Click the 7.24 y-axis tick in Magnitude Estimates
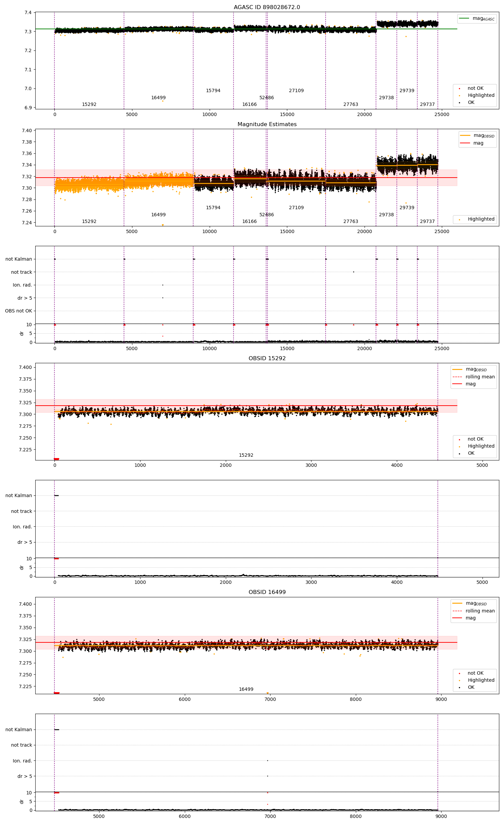The image size is (504, 824). [27, 223]
